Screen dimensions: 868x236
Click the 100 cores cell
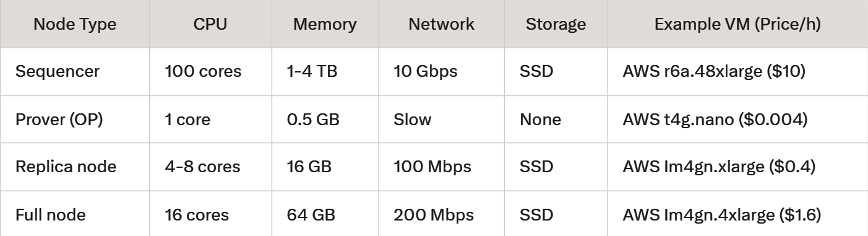[x=203, y=71]
